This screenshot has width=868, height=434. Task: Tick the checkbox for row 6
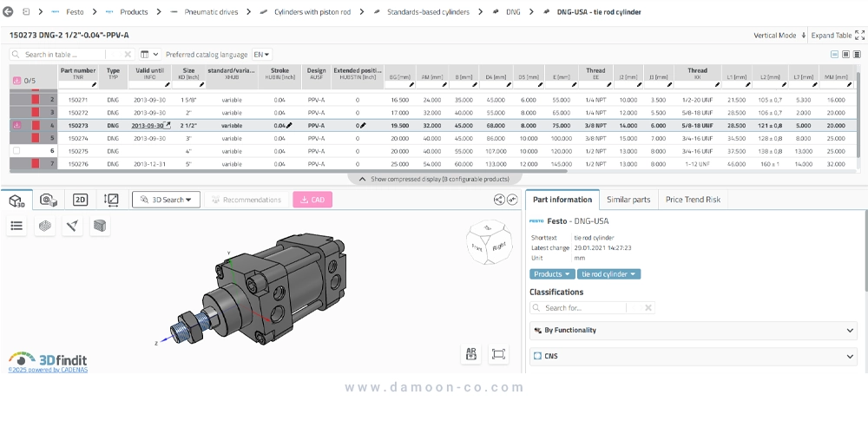(16, 151)
